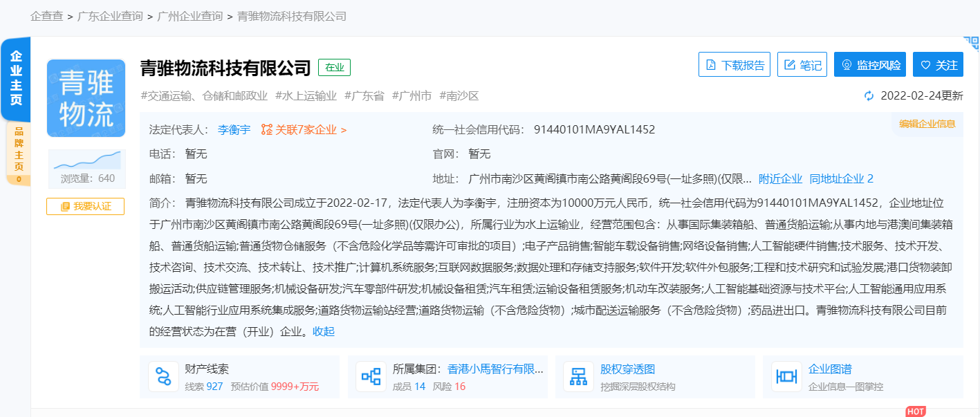This screenshot has height=417, width=980.
Task: Open 广东企业查询 breadcrumb link
Action: tap(110, 16)
